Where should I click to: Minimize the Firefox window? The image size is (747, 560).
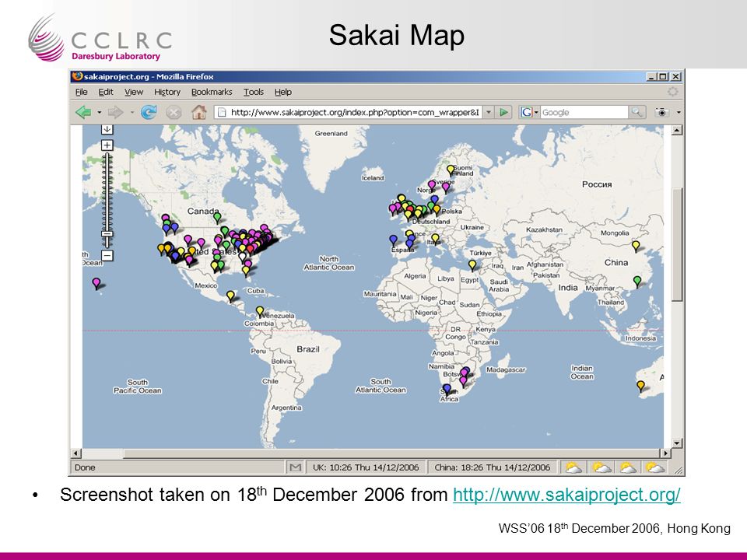(x=651, y=77)
